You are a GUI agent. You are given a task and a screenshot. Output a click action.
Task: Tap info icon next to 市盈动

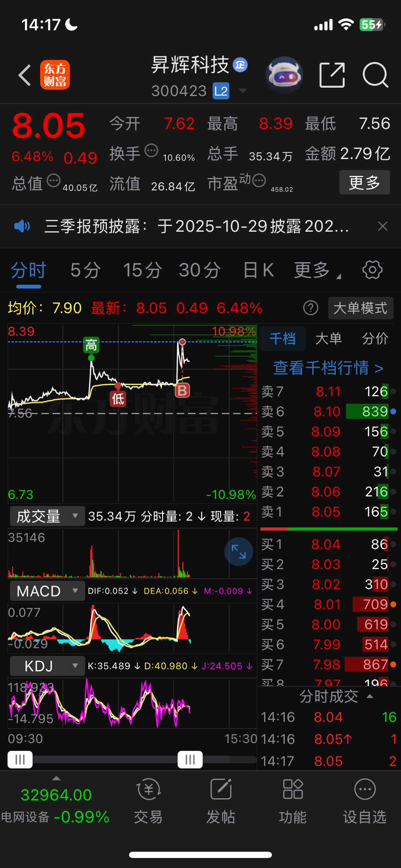click(x=259, y=181)
